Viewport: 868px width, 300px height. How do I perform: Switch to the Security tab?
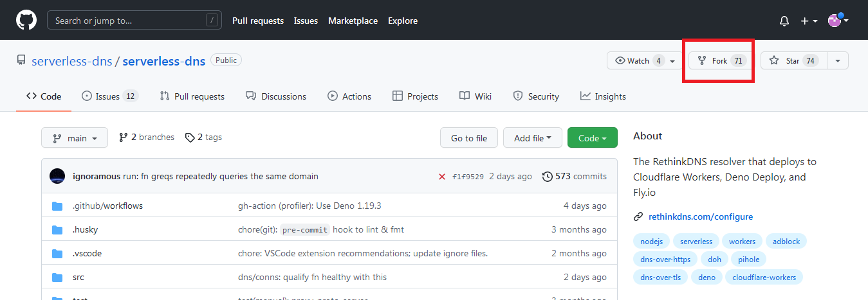[x=536, y=96]
